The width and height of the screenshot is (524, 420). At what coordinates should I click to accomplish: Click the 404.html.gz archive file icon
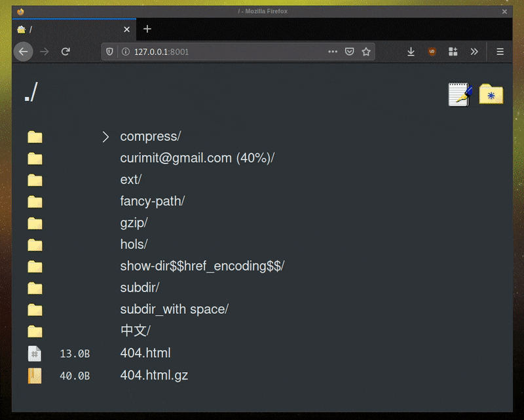point(35,375)
